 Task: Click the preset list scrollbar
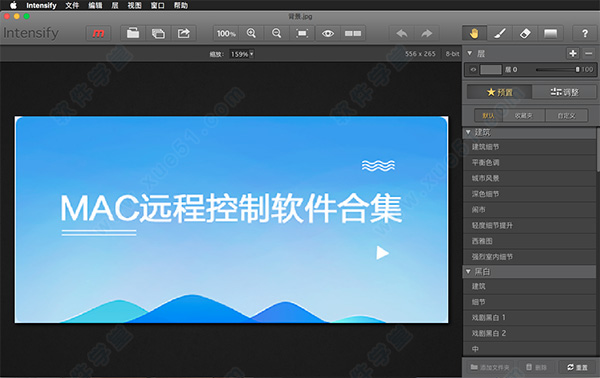pyautogui.click(x=598, y=149)
